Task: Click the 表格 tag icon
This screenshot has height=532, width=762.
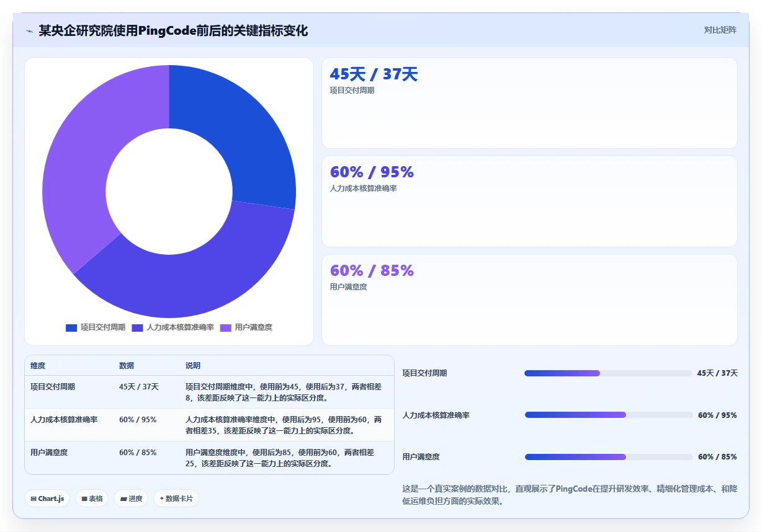Action: (84, 499)
